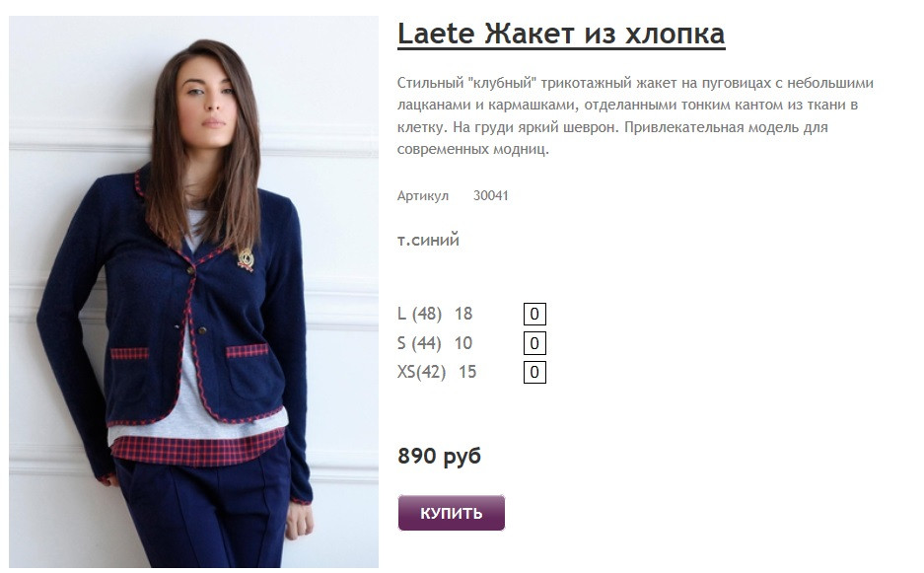
Task: Open the "Laete Жакет из хлопка" title link
Action: [561, 35]
